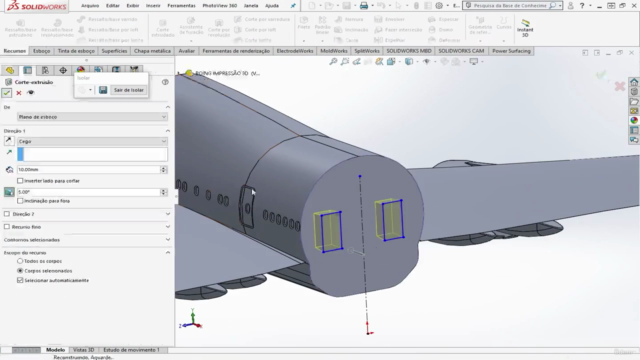The image size is (640, 360).
Task: Enable Inverter lado para cortar checkbox
Action: tap(20, 180)
